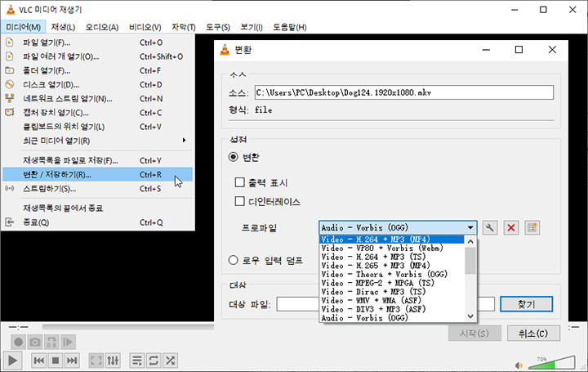This screenshot has width=588, height=372.
Task: Toggle loop mode icon
Action: click(154, 361)
